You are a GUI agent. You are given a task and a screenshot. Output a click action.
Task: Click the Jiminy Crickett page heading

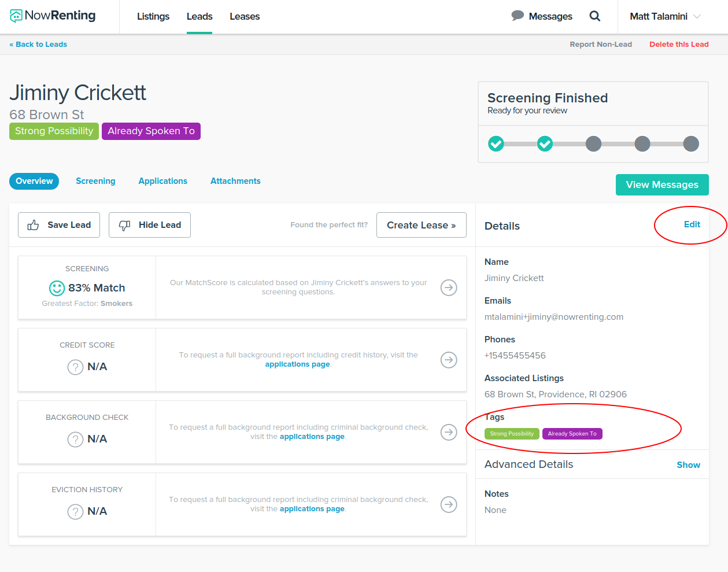pos(78,93)
